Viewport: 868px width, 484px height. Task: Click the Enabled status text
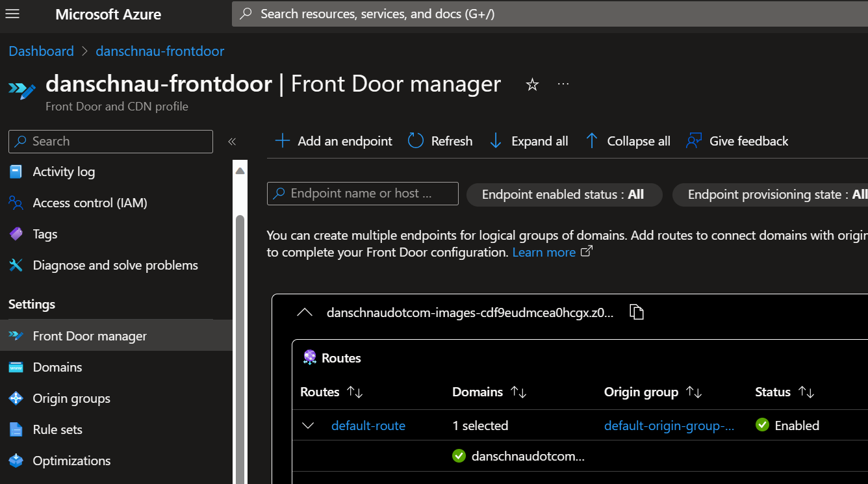click(x=797, y=426)
